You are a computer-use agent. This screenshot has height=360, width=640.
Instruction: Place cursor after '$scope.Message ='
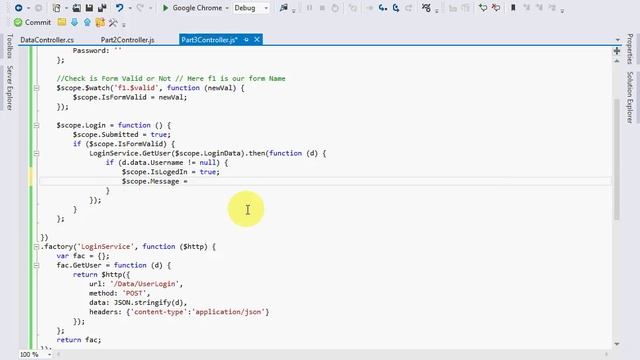click(189, 181)
